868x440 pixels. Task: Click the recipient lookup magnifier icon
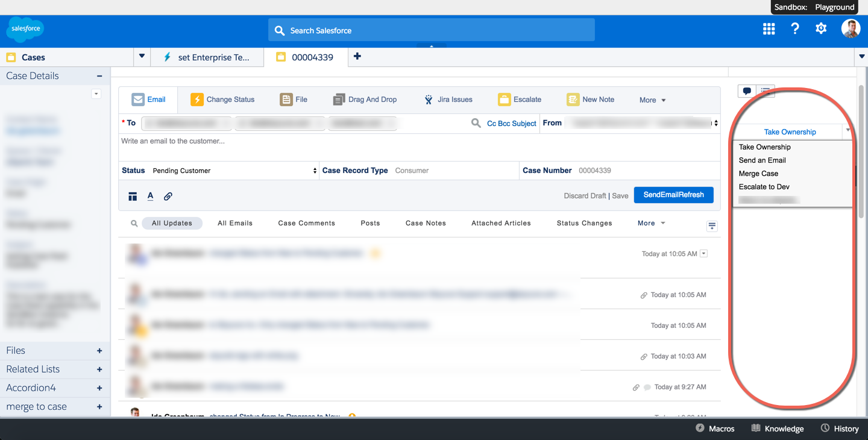[476, 123]
